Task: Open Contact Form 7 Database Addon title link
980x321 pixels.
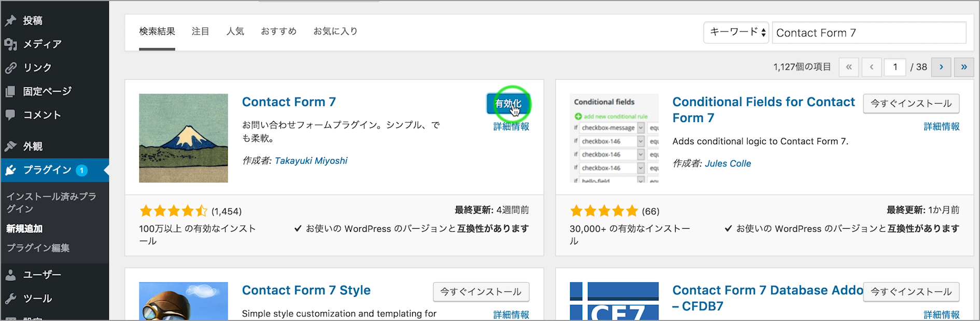Action: (767, 298)
